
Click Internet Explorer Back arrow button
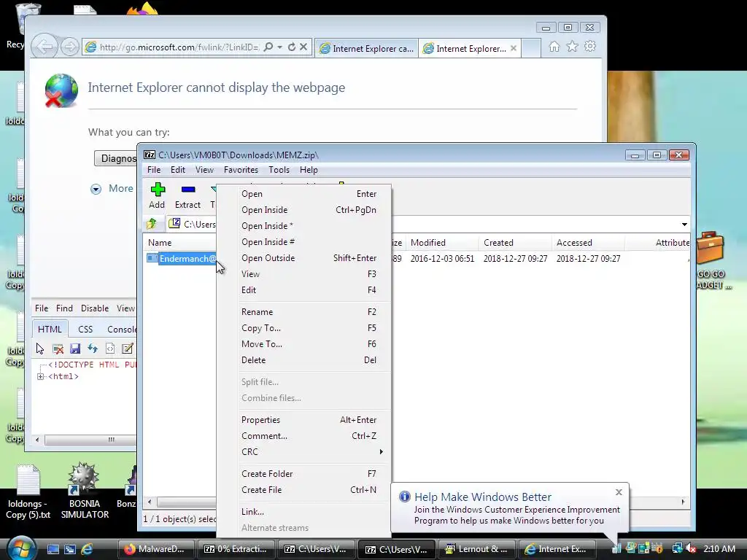(44, 47)
